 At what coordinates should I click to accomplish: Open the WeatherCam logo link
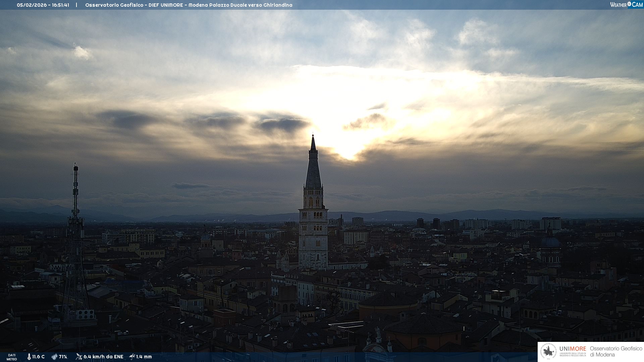click(x=626, y=5)
